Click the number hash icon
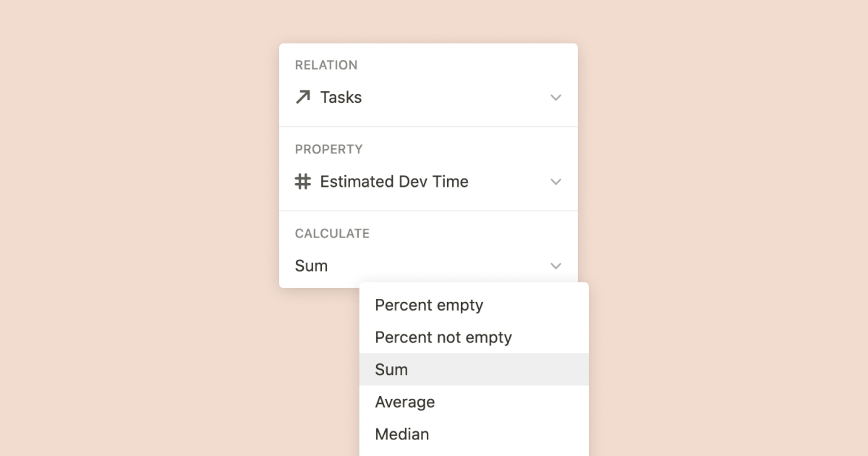Viewport: 868px width, 456px height. (x=303, y=182)
